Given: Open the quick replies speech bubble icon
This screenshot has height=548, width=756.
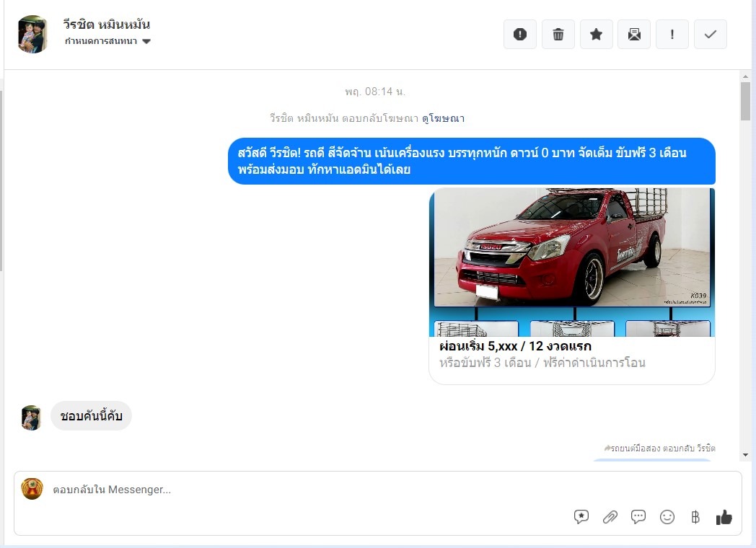Looking at the screenshot, I should pyautogui.click(x=638, y=517).
